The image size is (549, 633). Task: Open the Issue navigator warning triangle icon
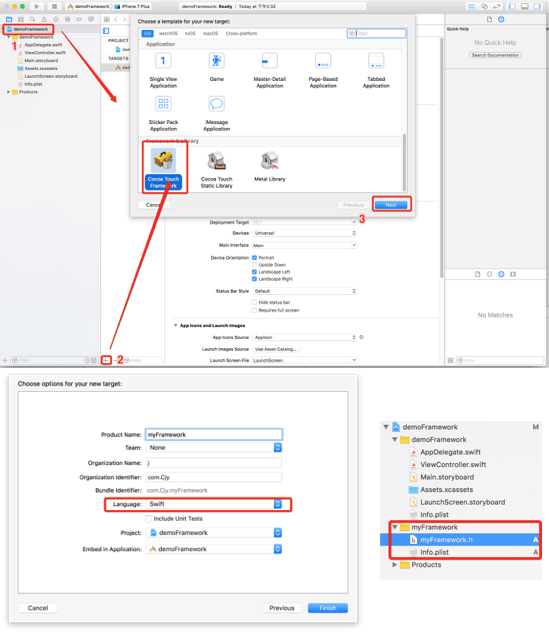44,19
